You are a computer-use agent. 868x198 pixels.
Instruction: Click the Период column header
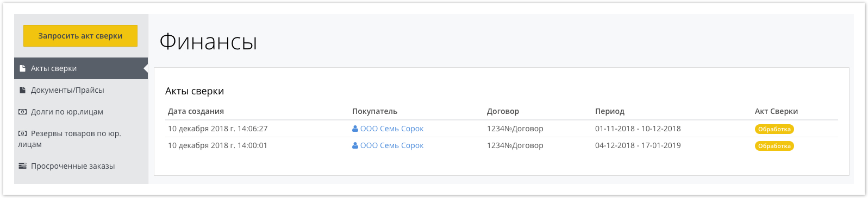point(610,111)
